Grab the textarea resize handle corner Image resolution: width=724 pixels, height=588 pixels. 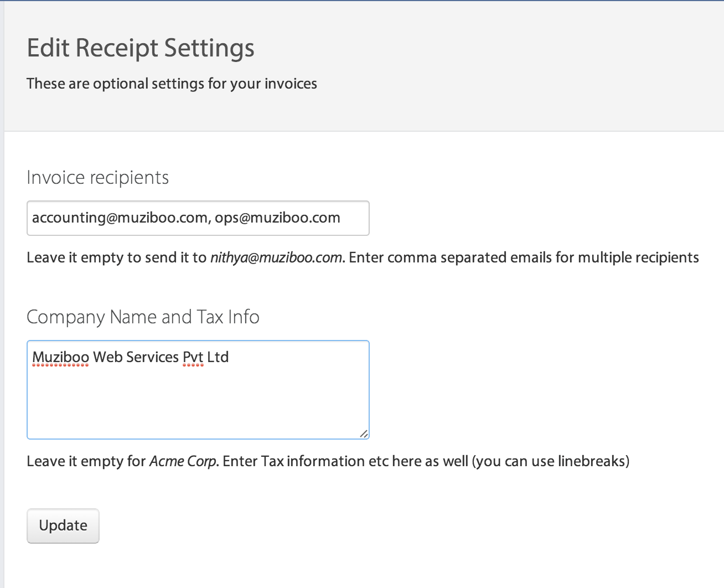click(364, 434)
